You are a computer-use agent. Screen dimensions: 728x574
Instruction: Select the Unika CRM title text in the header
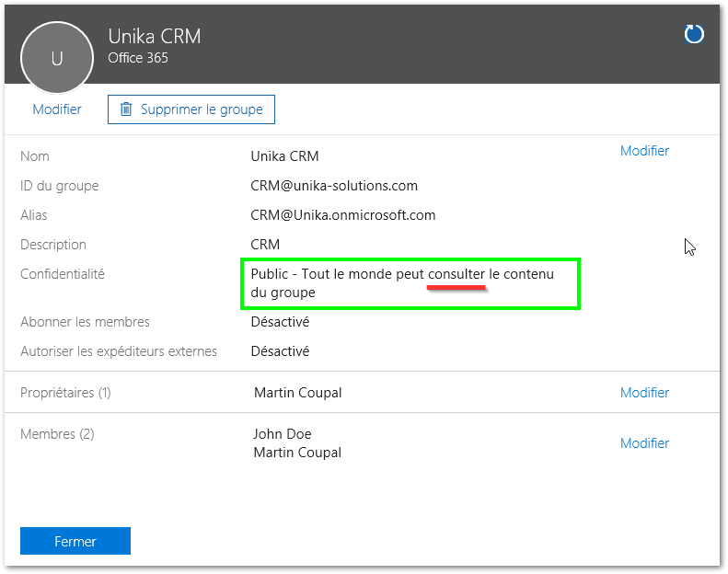pyautogui.click(x=155, y=36)
